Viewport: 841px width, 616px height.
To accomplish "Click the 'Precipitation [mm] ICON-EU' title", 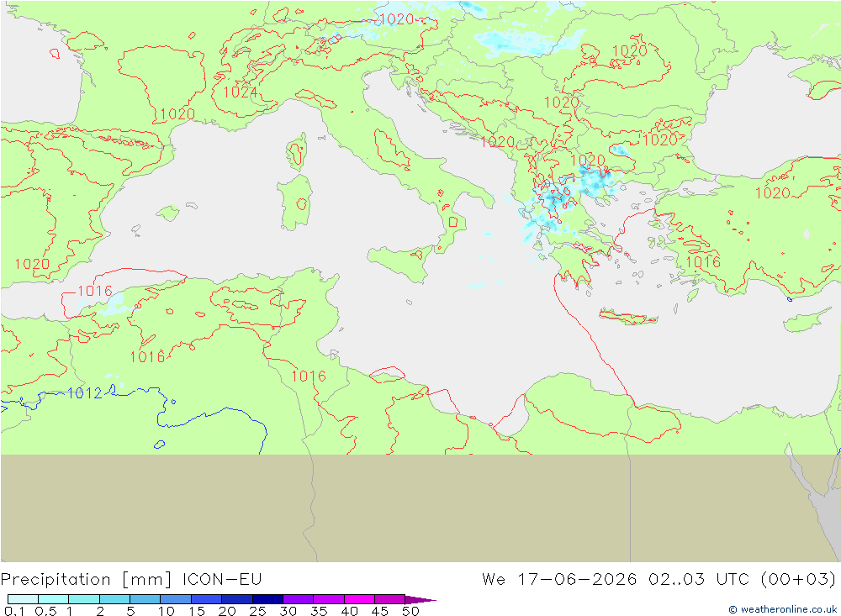I will (131, 580).
